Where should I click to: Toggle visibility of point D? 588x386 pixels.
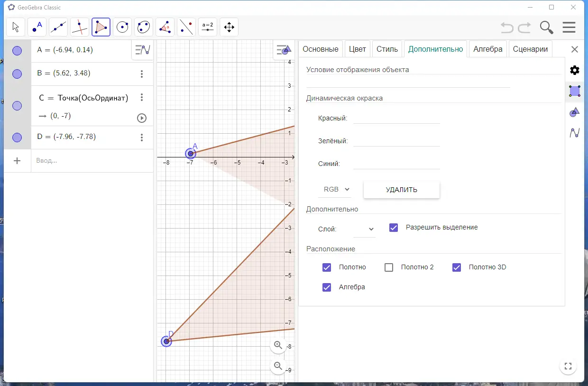(17, 138)
